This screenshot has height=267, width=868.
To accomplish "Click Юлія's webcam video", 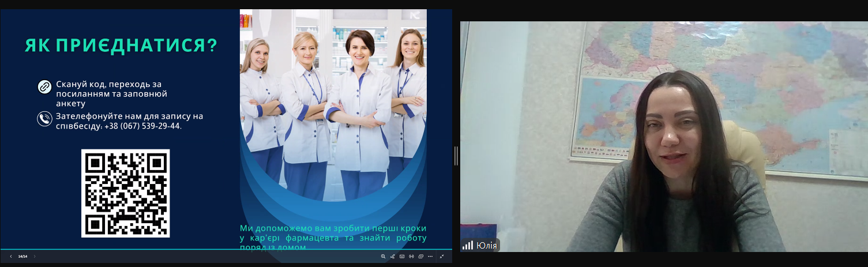I will (663, 137).
